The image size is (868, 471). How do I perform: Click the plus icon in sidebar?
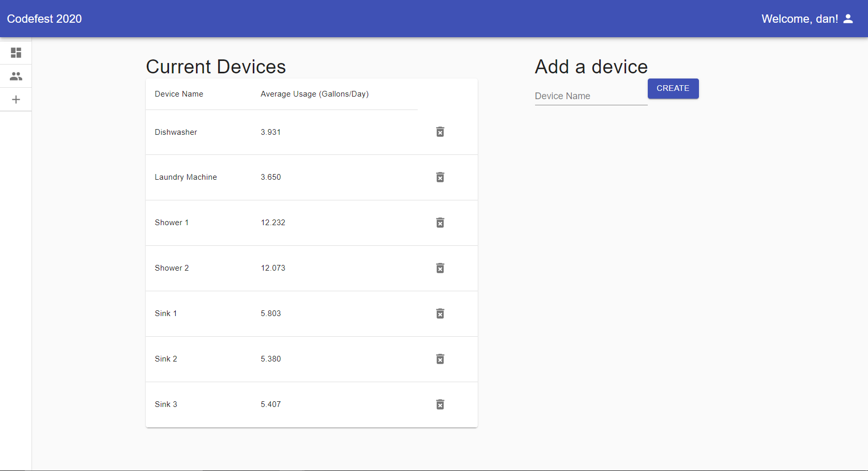[16, 100]
